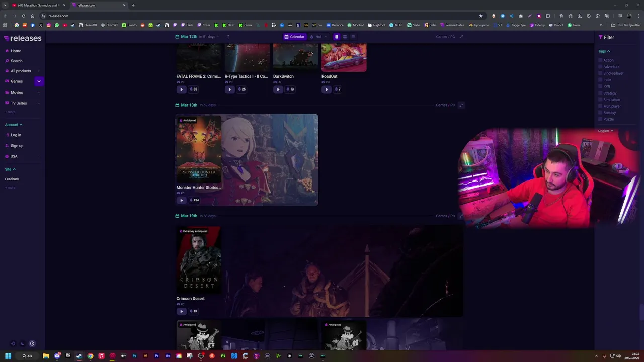
Task: Switch to Marathon Gameplay browser tab
Action: (x=38, y=5)
